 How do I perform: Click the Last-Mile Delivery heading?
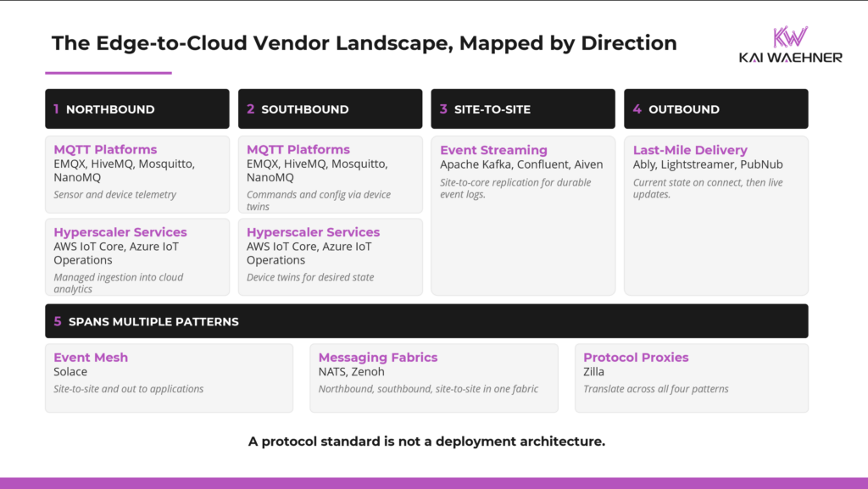coord(690,150)
